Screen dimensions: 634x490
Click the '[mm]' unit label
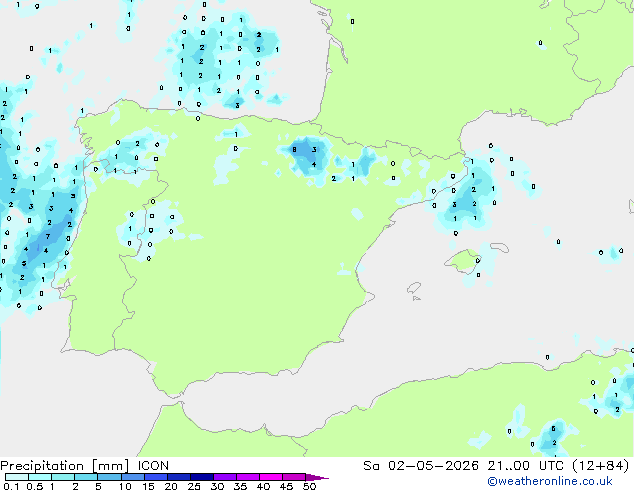(111, 466)
